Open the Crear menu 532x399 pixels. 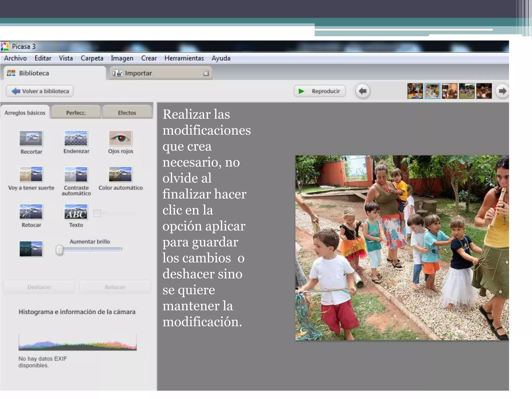(149, 58)
